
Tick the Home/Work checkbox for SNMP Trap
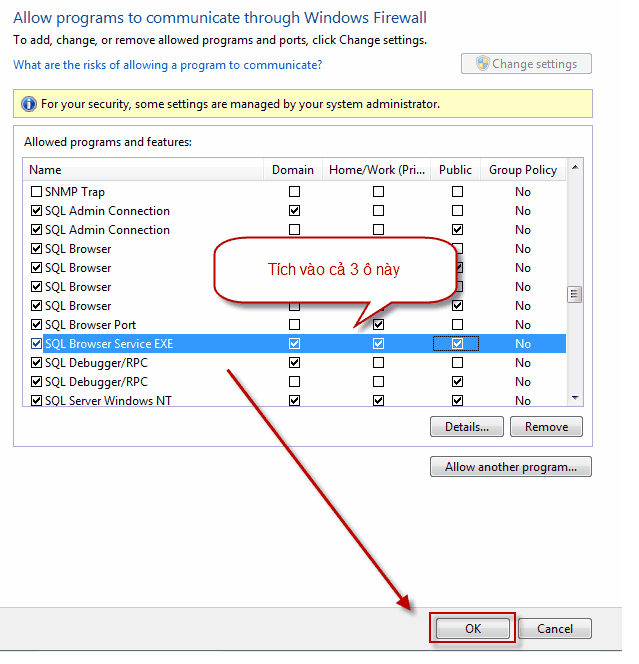(x=379, y=192)
